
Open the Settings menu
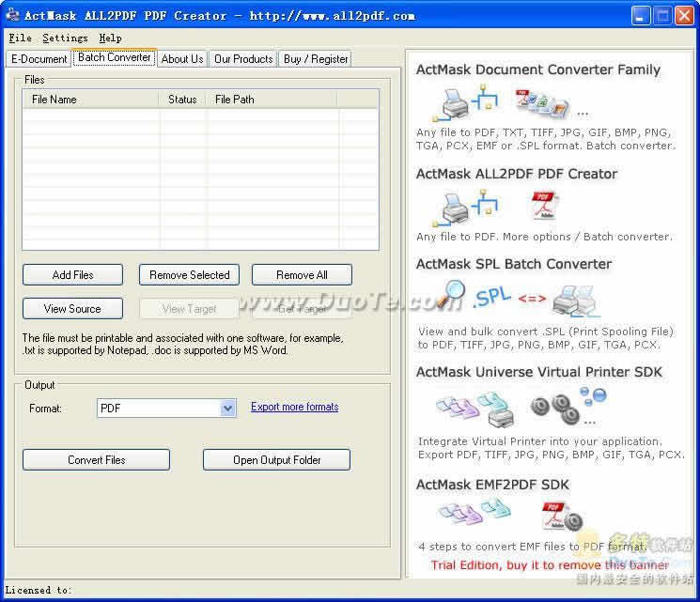(x=65, y=39)
